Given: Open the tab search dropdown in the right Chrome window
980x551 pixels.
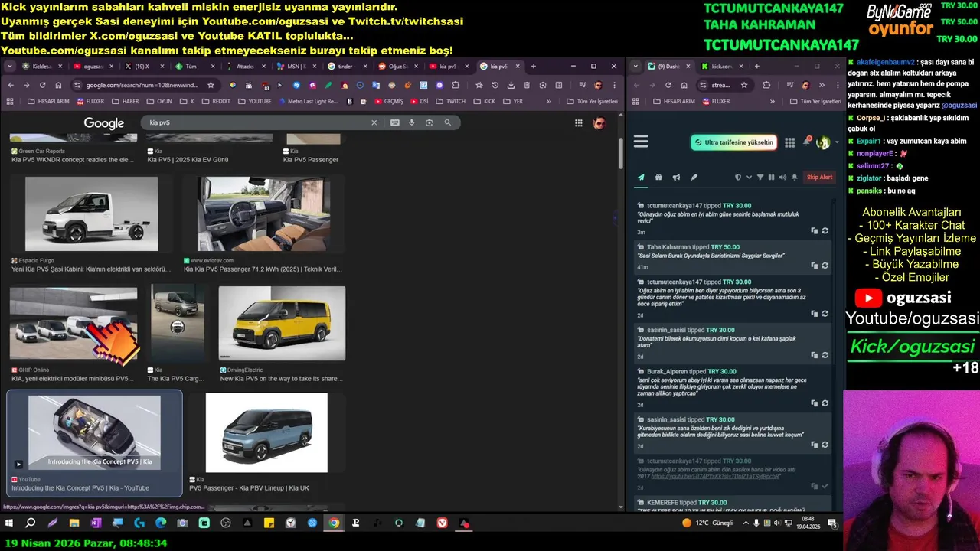Looking at the screenshot, I should coord(635,67).
